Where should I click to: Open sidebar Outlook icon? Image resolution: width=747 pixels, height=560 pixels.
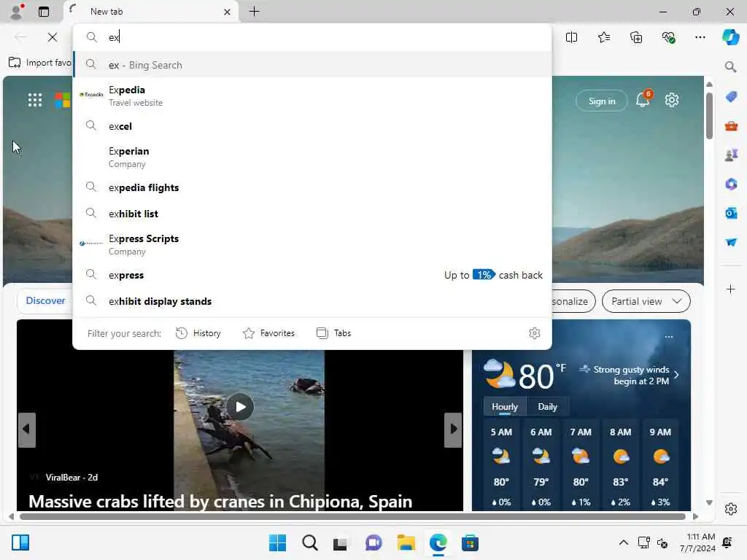[731, 214]
